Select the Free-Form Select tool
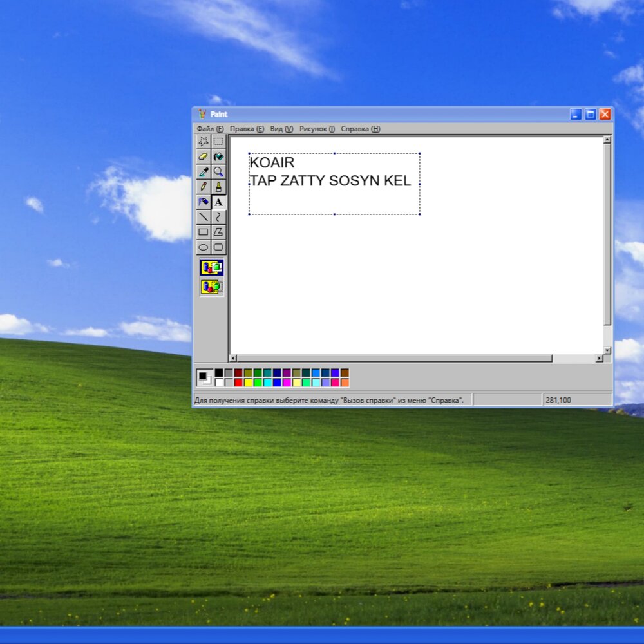The height and width of the screenshot is (644, 644). [x=204, y=141]
